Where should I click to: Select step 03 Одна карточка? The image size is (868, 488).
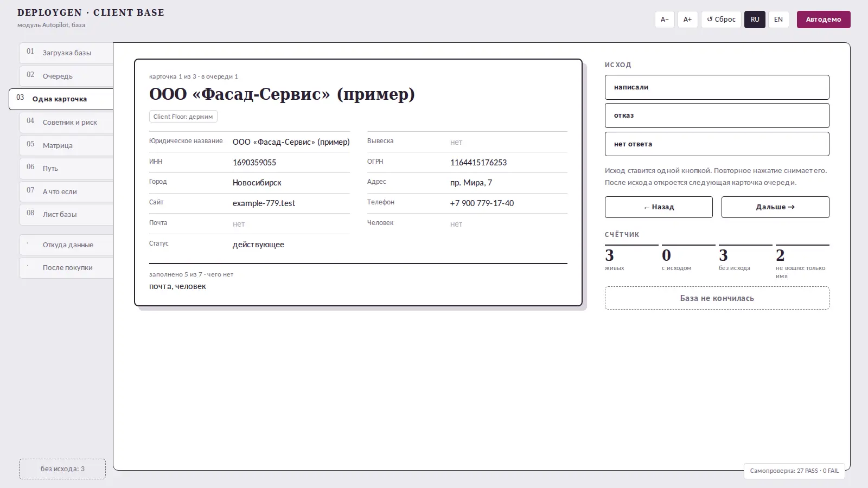pos(61,99)
